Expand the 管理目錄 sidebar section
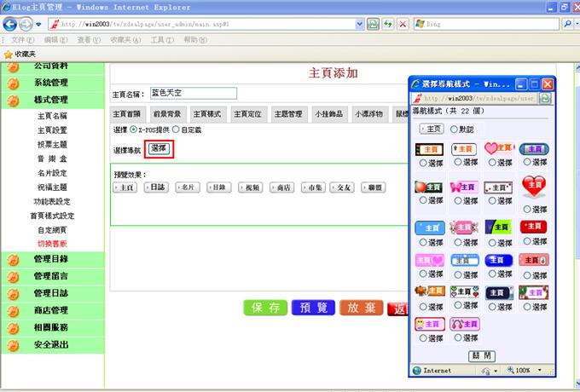Image resolution: width=580 pixels, height=392 pixels. (49, 259)
